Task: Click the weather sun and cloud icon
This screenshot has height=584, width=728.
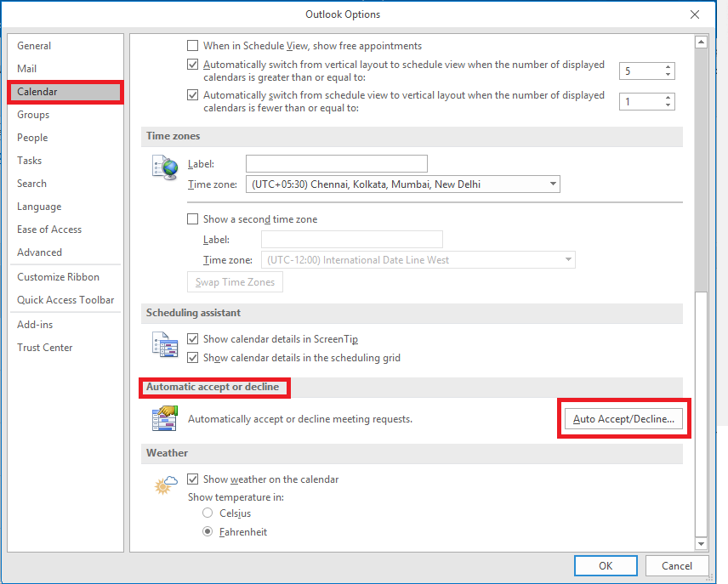Action: pos(166,485)
